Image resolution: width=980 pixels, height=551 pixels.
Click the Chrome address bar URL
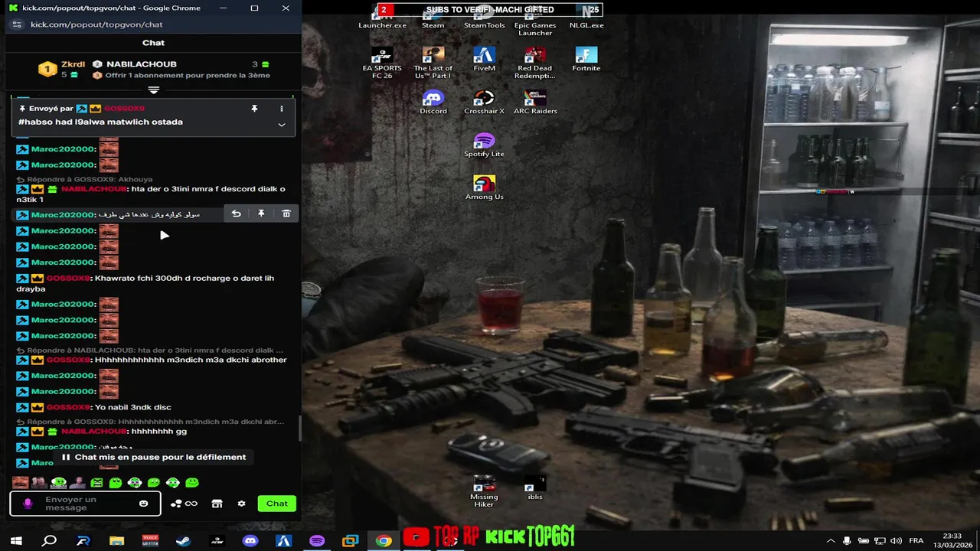96,24
